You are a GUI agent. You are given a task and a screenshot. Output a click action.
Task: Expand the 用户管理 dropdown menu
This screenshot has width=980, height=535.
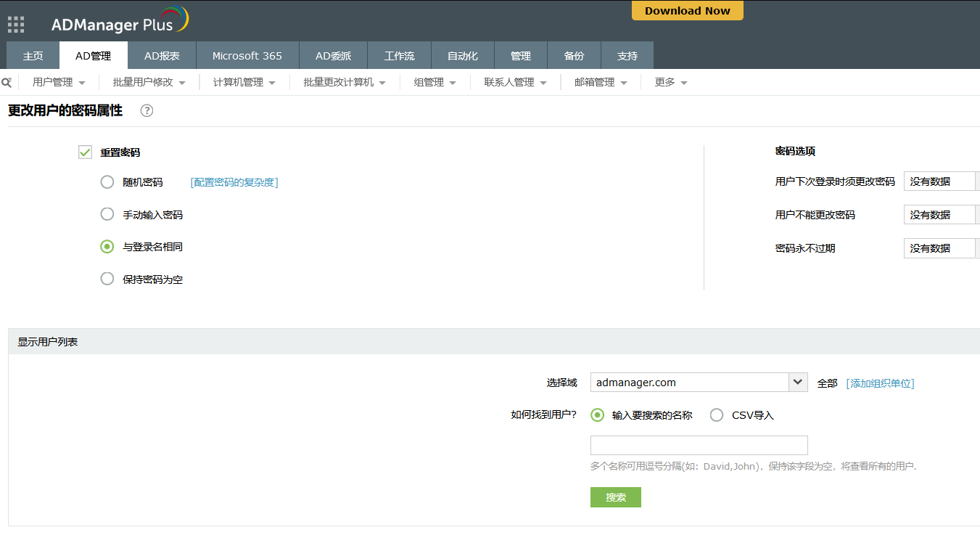tap(59, 83)
